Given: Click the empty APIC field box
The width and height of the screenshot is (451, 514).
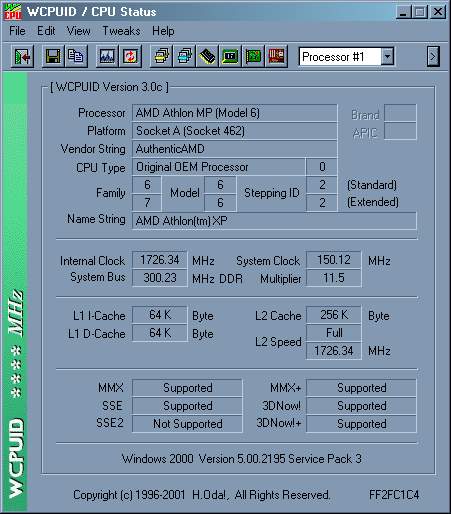Looking at the screenshot, I should (400, 131).
